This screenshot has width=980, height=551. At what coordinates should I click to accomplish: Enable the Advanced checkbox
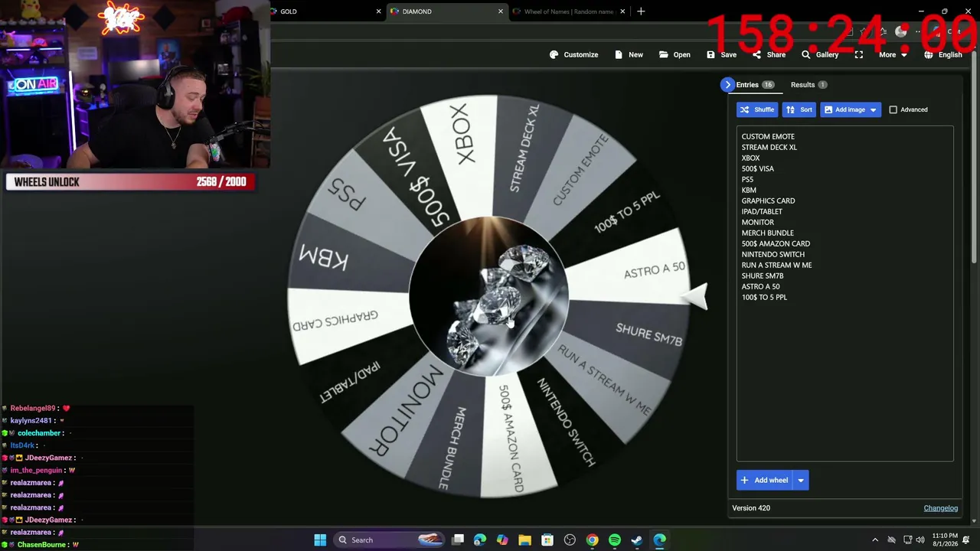[893, 109]
